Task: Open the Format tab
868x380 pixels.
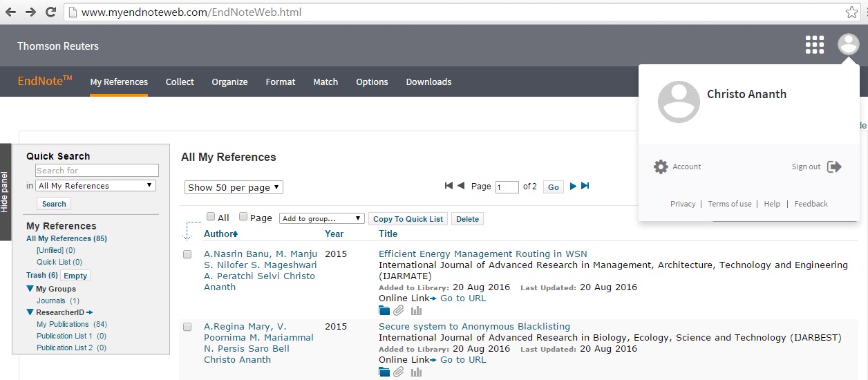Action: click(281, 82)
